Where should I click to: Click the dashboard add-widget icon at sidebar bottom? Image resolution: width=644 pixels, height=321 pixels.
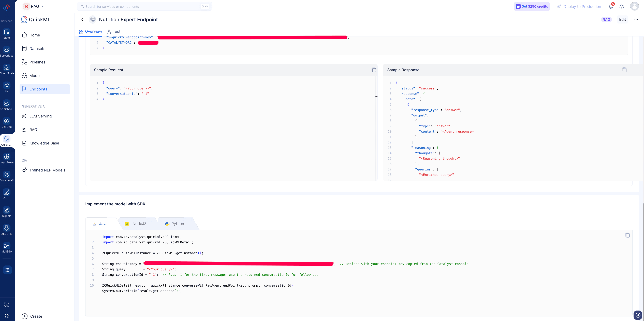coord(7,316)
